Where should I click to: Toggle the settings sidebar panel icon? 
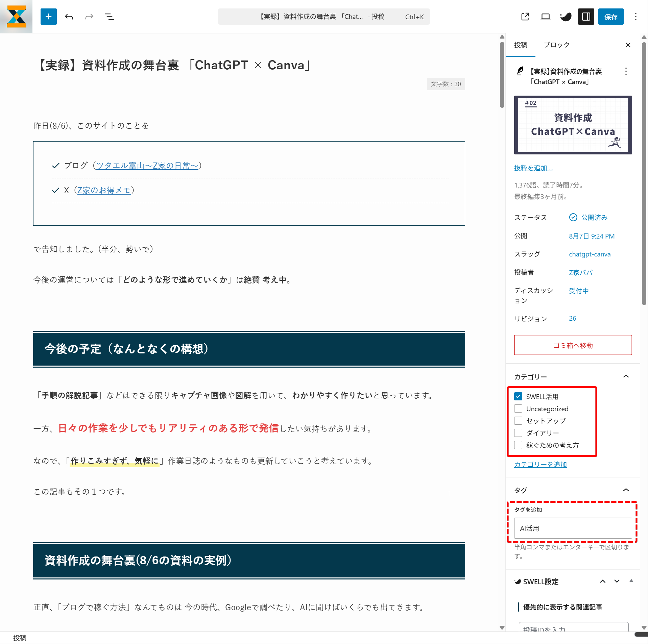click(586, 17)
